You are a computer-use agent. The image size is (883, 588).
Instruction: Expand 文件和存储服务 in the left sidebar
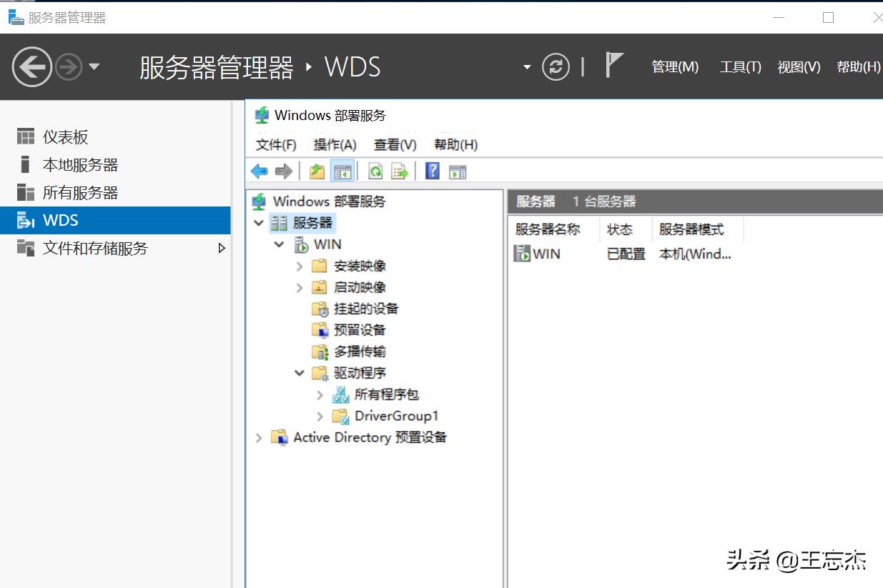(222, 248)
